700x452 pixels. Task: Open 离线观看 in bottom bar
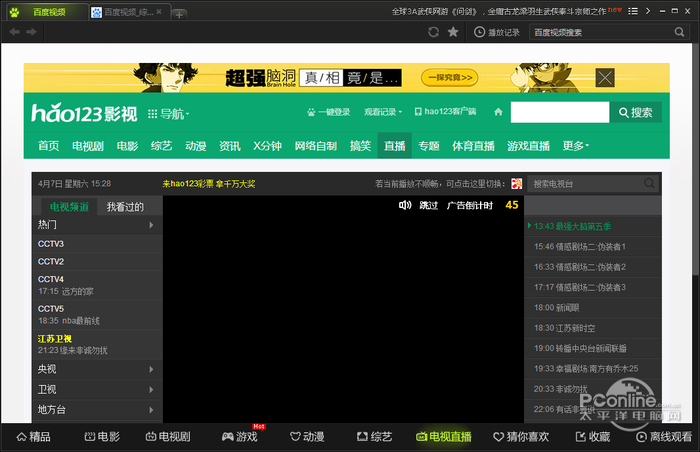[664, 437]
